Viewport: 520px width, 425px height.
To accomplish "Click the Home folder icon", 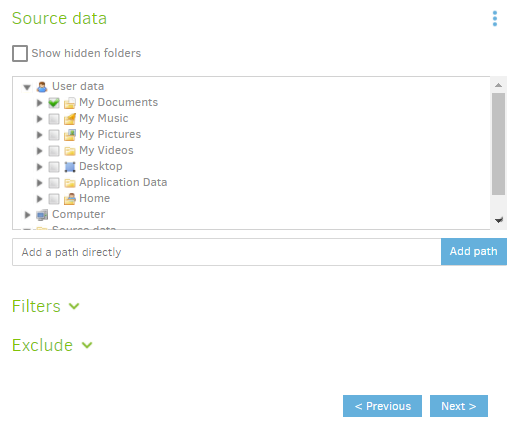I will [70, 199].
